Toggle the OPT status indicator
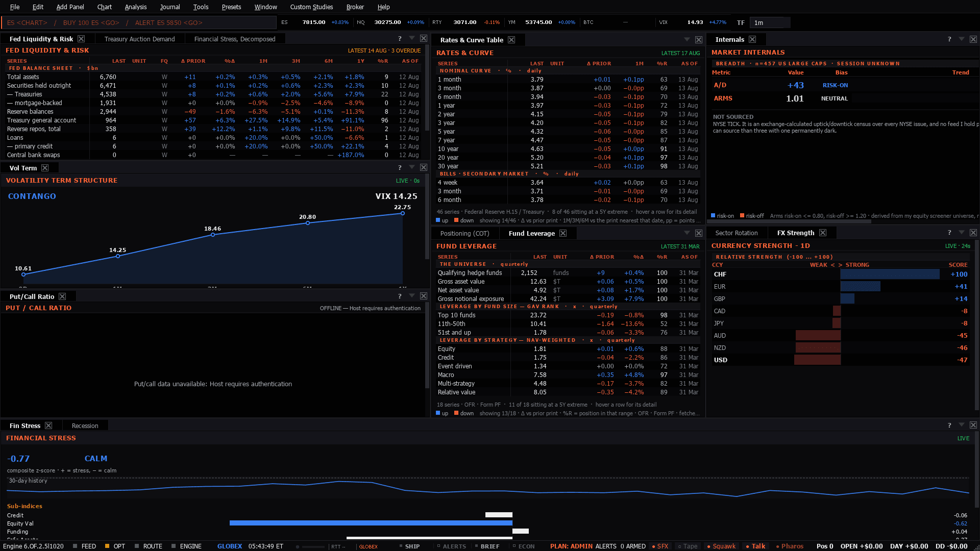This screenshot has width=980, height=551. (115, 546)
